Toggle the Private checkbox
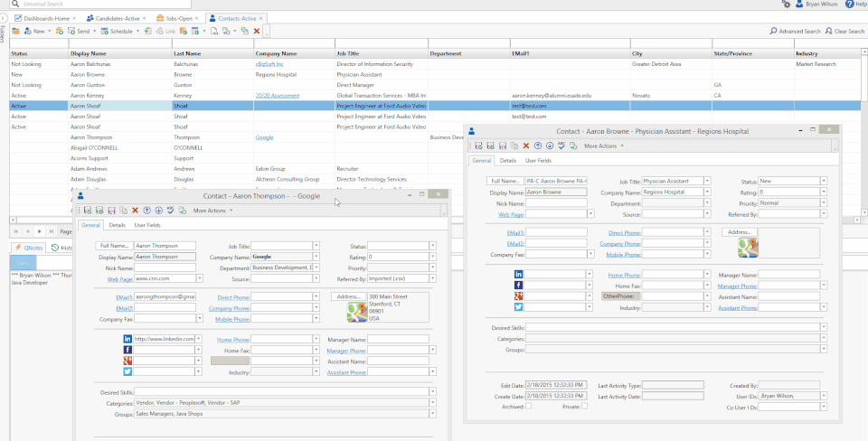Image resolution: width=868 pixels, height=441 pixels. coord(584,406)
